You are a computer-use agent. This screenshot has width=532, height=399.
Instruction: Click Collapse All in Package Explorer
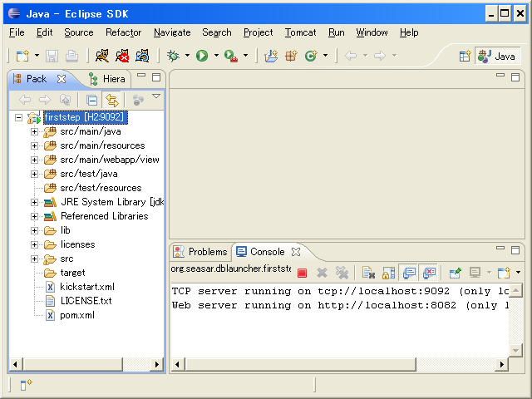point(92,100)
